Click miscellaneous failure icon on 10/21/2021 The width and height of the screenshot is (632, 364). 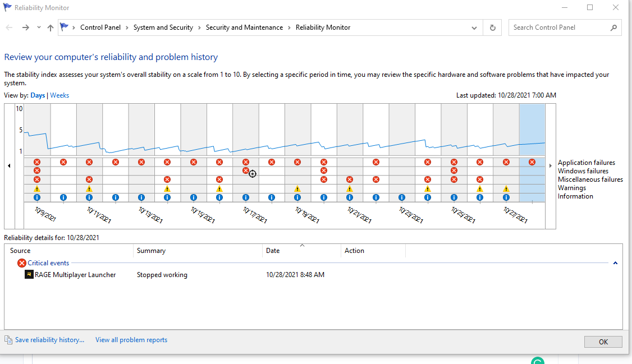tap(350, 179)
